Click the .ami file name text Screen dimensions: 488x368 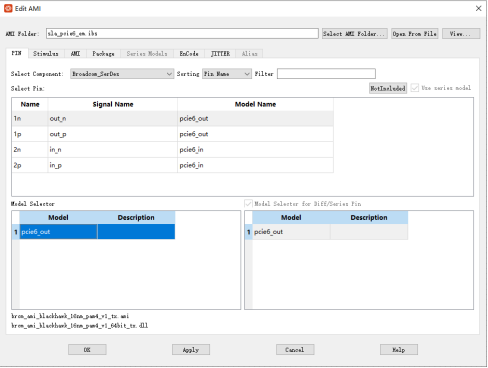click(70, 316)
